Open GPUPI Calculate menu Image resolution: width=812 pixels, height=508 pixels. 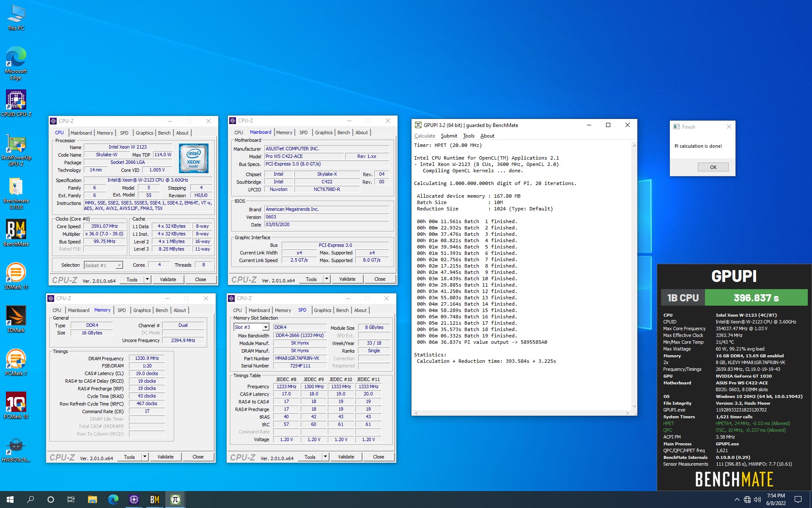point(425,136)
